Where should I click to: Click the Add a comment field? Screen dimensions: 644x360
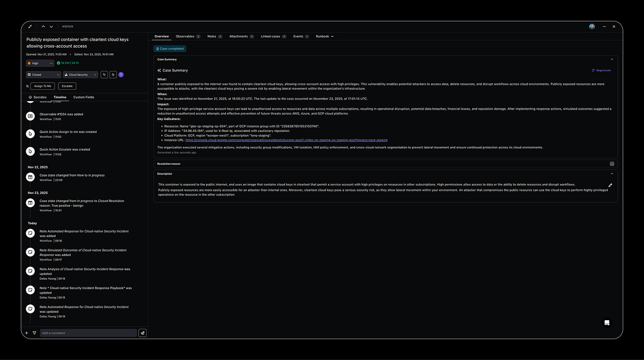88,333
